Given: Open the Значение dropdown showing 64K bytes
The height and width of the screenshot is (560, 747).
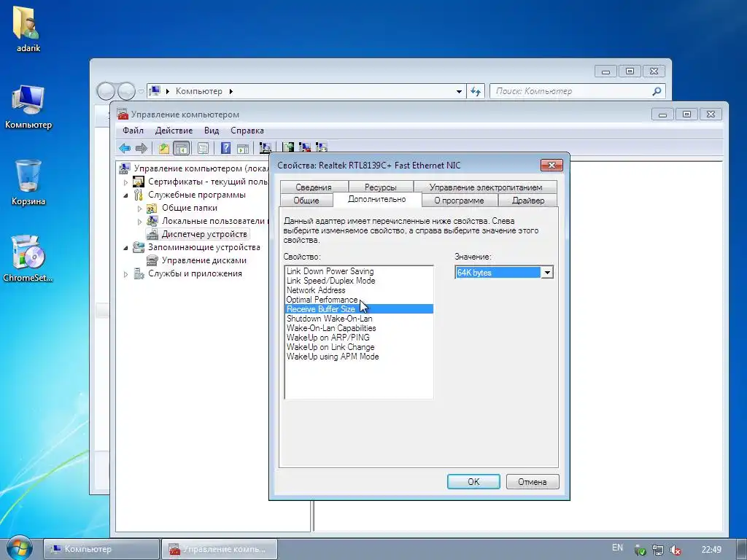Looking at the screenshot, I should coord(547,273).
